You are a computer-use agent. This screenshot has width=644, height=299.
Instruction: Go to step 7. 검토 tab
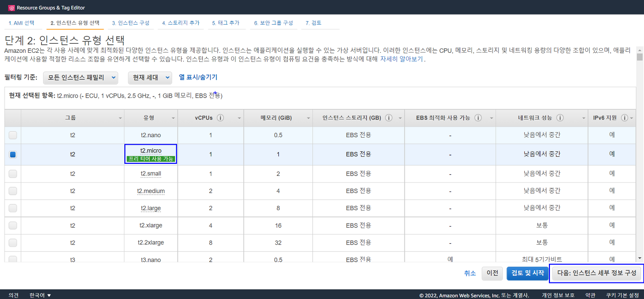(313, 23)
